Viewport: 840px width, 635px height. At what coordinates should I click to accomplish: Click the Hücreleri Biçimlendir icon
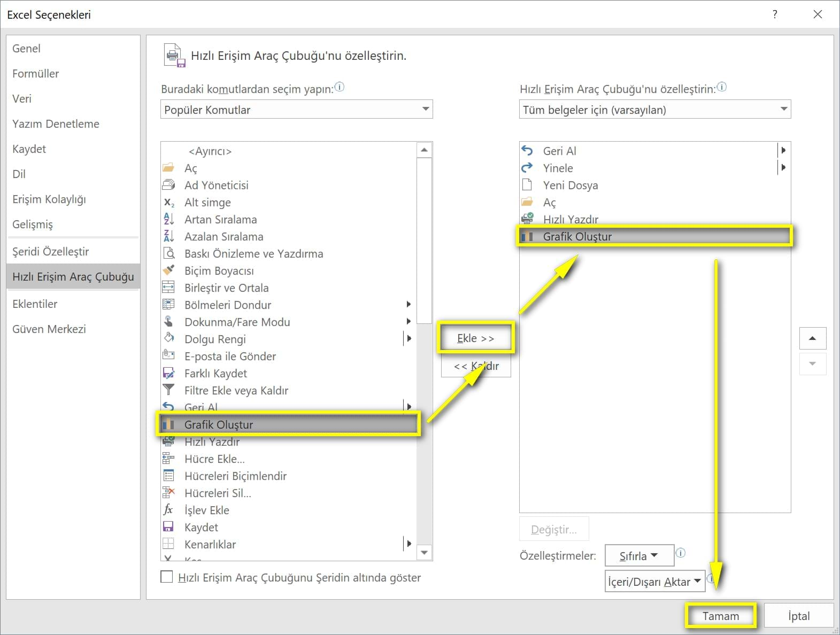(x=168, y=476)
